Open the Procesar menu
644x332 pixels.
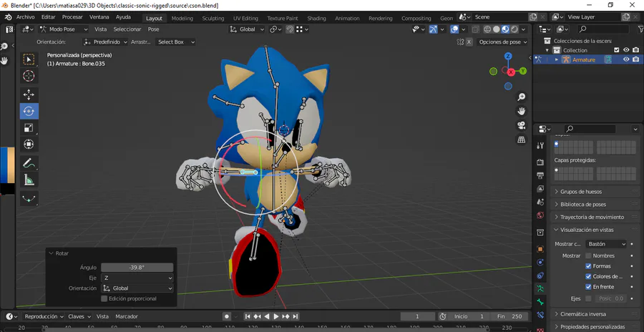tap(72, 17)
